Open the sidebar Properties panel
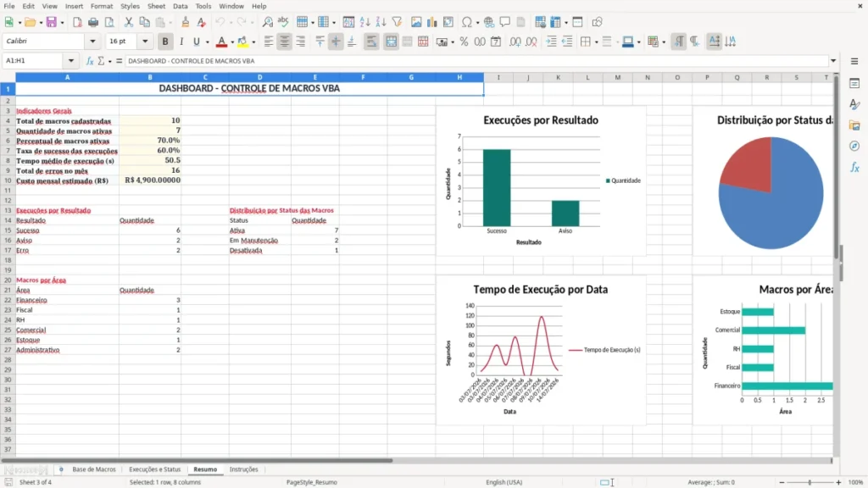 click(x=854, y=84)
